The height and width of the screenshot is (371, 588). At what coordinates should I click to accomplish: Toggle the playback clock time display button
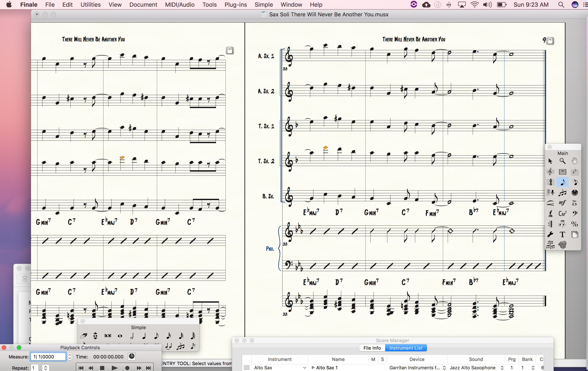[132, 356]
